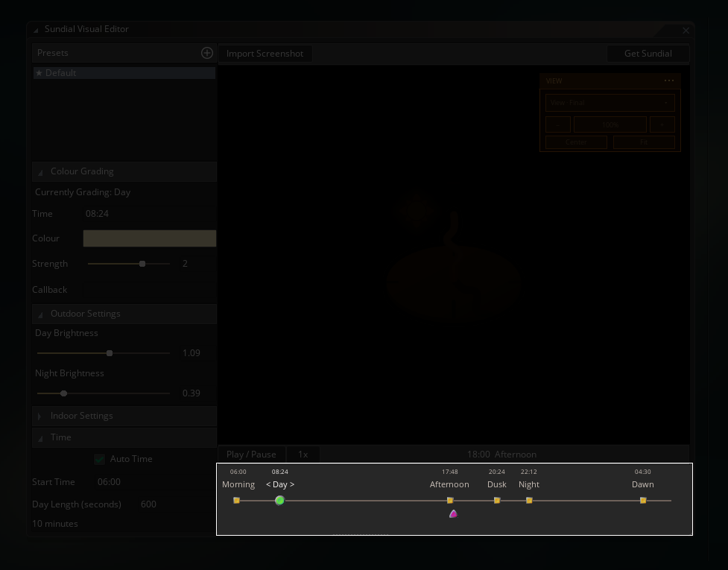Click the Day Length field showing 600

[177, 504]
